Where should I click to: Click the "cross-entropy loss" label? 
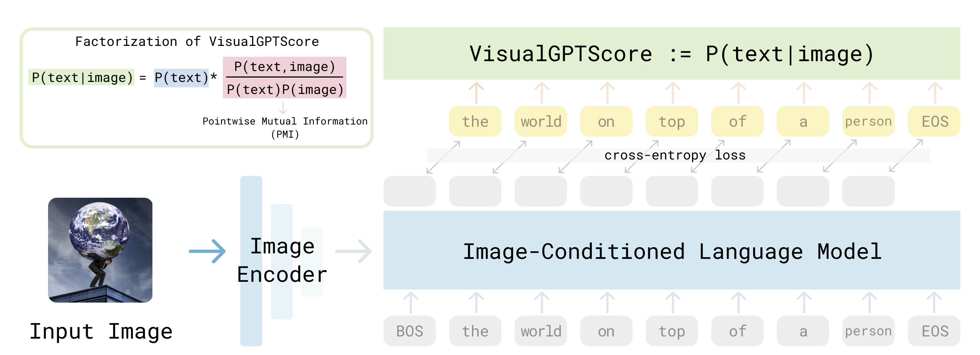click(674, 155)
